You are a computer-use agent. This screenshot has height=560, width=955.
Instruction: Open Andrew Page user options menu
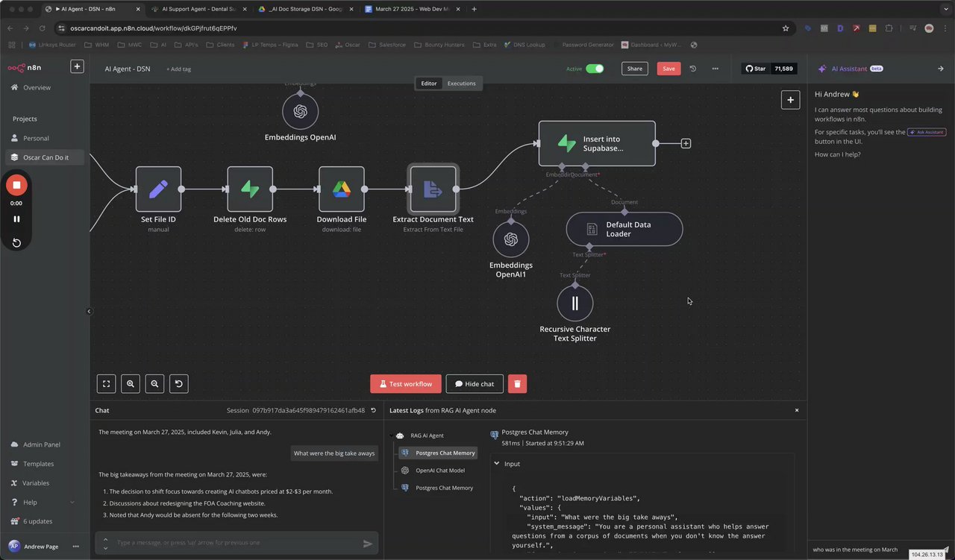pos(75,547)
